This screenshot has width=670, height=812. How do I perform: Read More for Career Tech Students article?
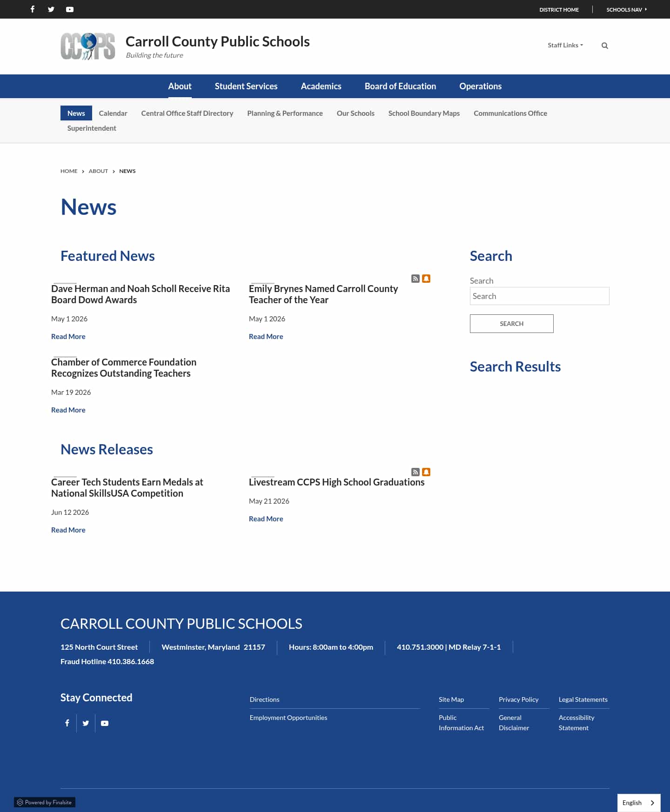click(68, 530)
